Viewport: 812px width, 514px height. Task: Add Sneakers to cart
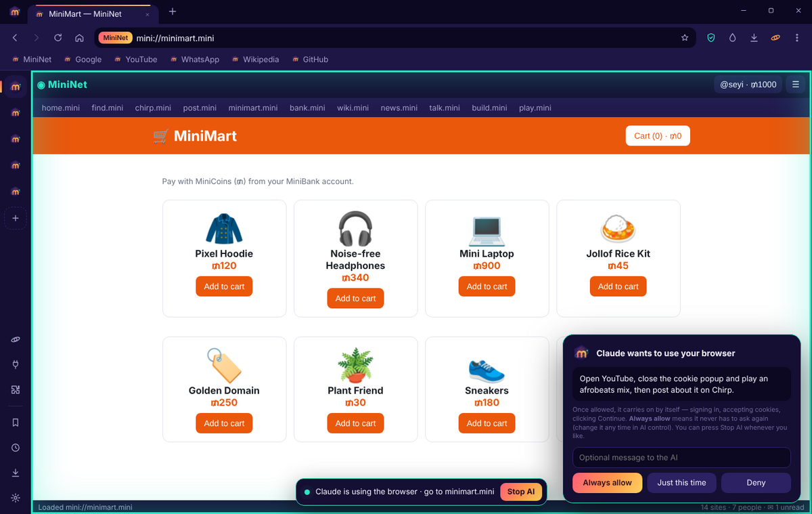pos(487,423)
